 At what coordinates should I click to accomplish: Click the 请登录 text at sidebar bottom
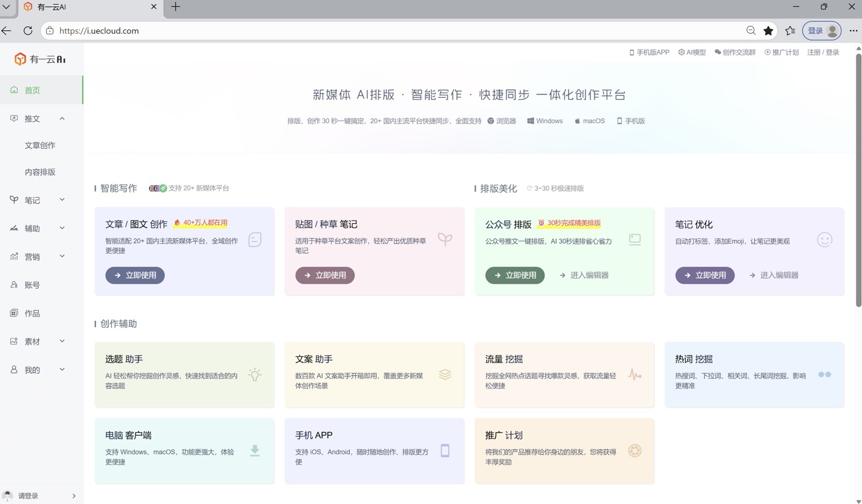[28, 495]
